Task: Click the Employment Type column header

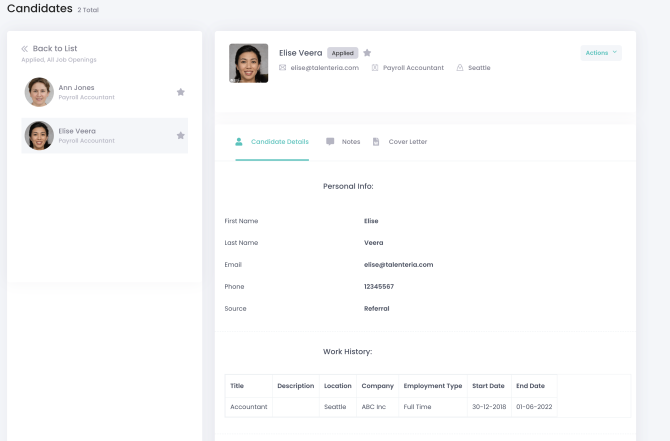Action: click(x=433, y=386)
